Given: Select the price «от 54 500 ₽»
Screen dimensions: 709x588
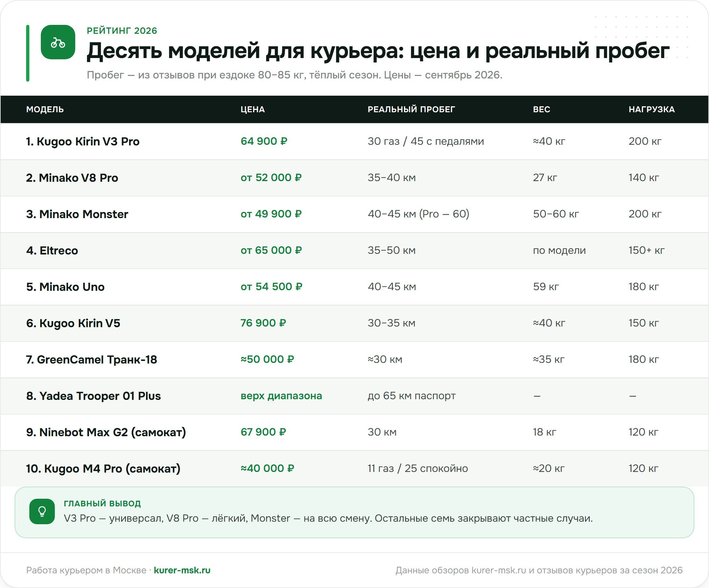Looking at the screenshot, I should 271,287.
